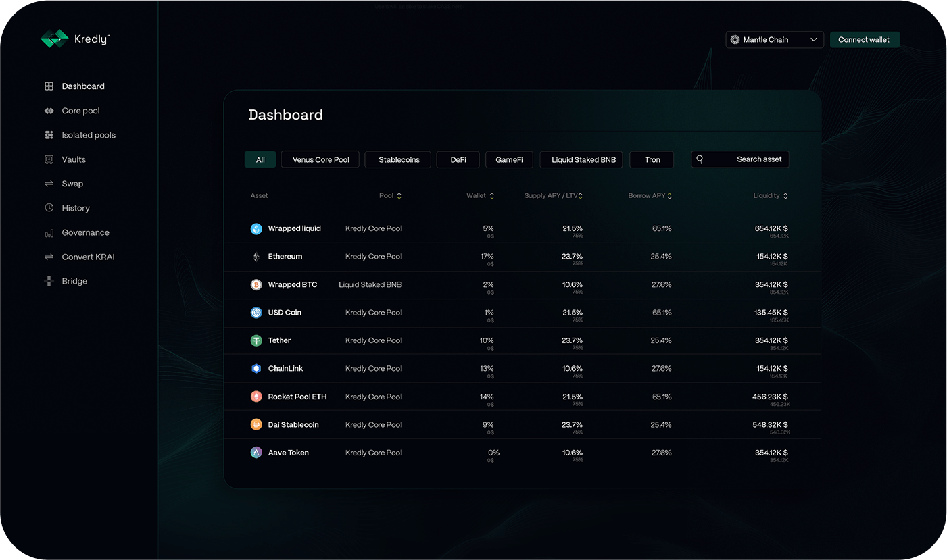Click the Mantle Chain network icon

(x=735, y=40)
